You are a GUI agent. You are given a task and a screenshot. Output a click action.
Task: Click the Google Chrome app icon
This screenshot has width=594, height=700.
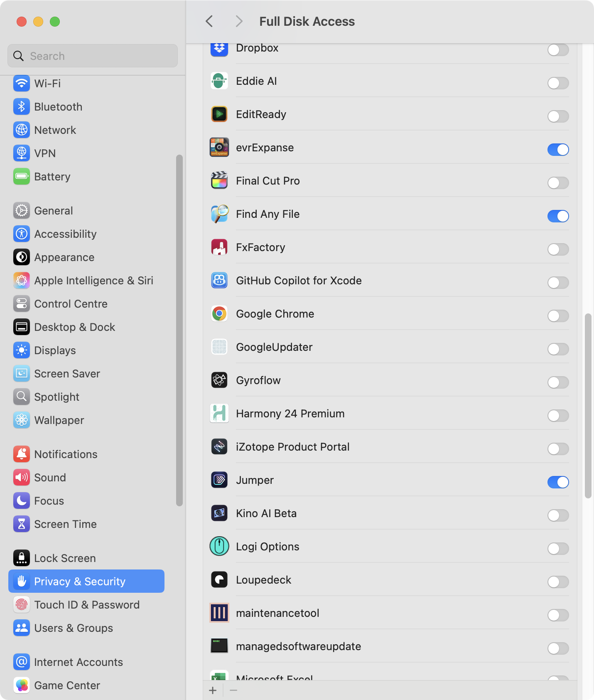tap(219, 313)
